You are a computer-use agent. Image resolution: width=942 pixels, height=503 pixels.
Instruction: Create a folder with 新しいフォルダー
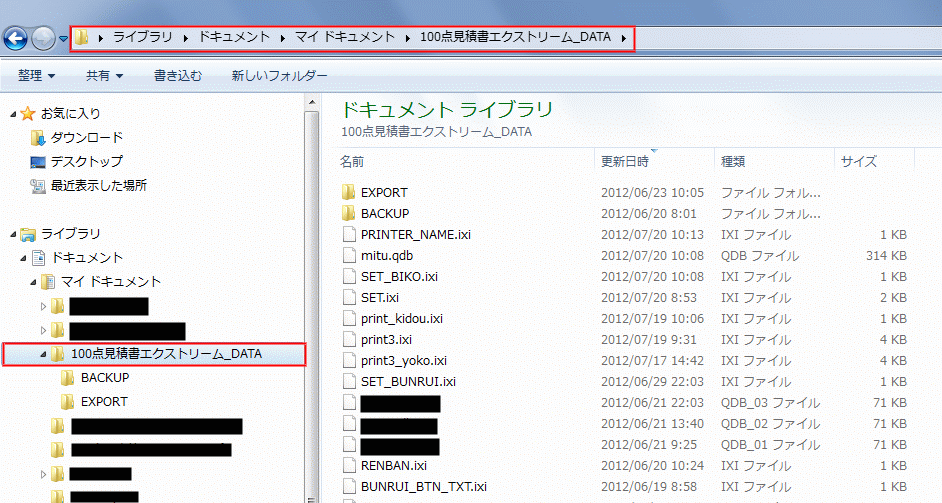pyautogui.click(x=279, y=76)
